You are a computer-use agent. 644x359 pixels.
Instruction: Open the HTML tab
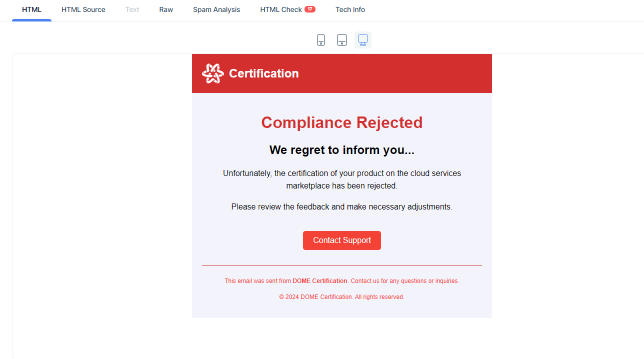pos(31,9)
